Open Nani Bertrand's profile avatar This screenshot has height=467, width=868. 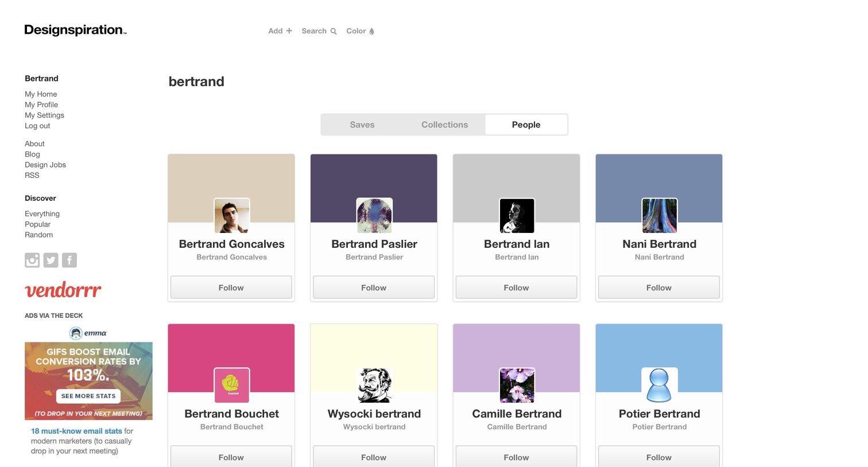660,216
